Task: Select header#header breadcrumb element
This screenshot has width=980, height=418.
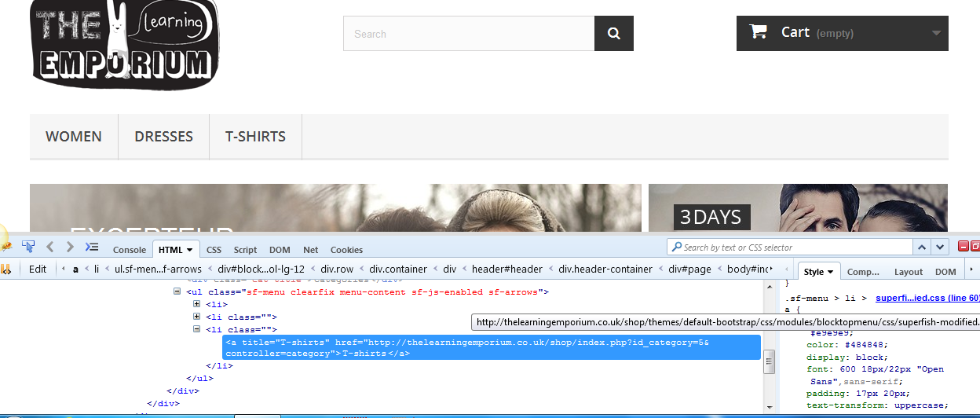Action: pyautogui.click(x=506, y=269)
